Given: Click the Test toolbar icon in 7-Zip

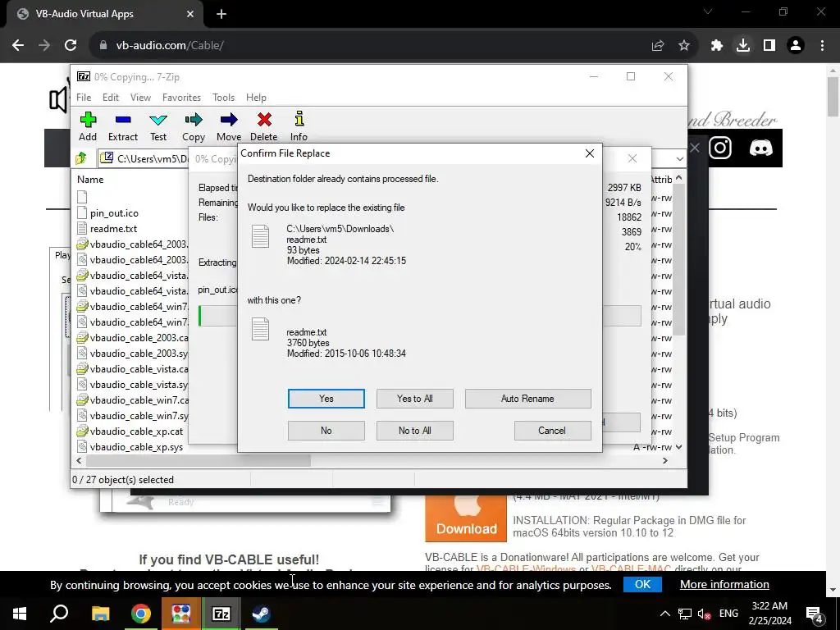Looking at the screenshot, I should 158,120.
